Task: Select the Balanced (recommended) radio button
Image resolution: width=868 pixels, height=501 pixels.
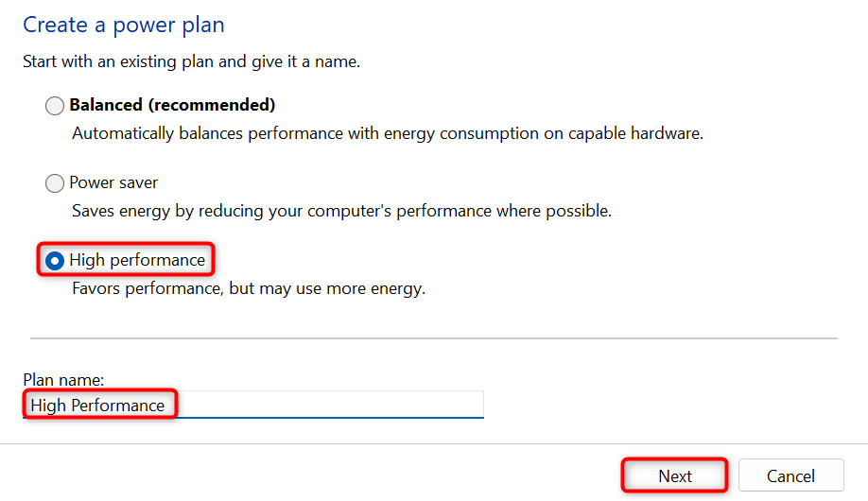Action: 55,106
